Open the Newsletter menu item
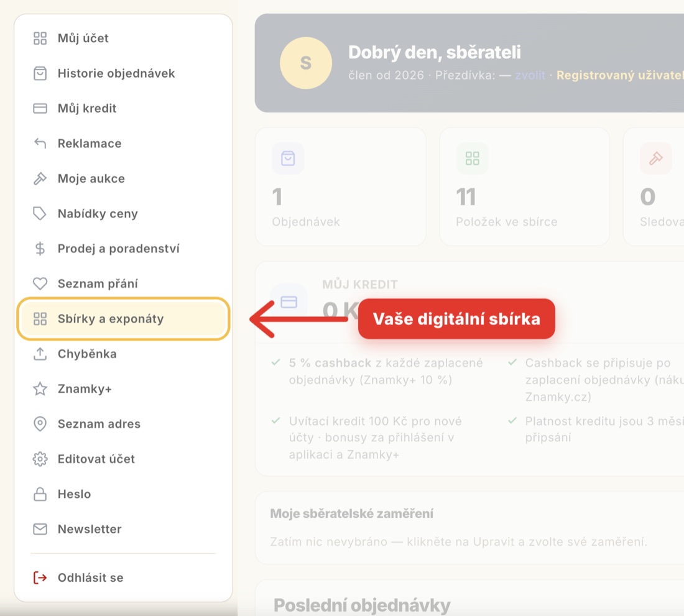Viewport: 684px width, 616px height. pos(123,529)
